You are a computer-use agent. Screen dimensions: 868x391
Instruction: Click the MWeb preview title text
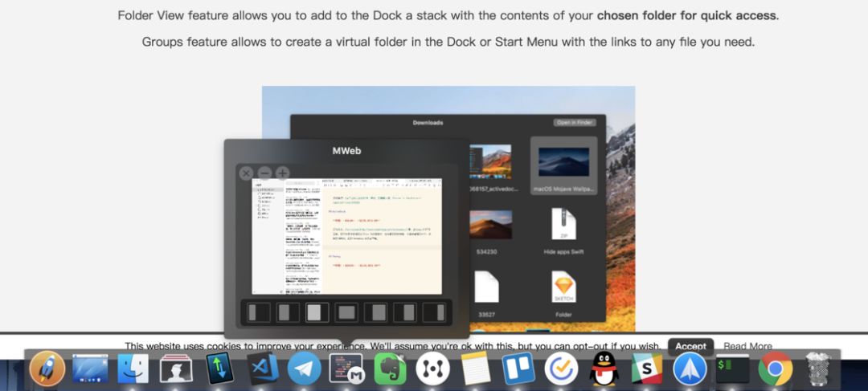click(x=346, y=150)
